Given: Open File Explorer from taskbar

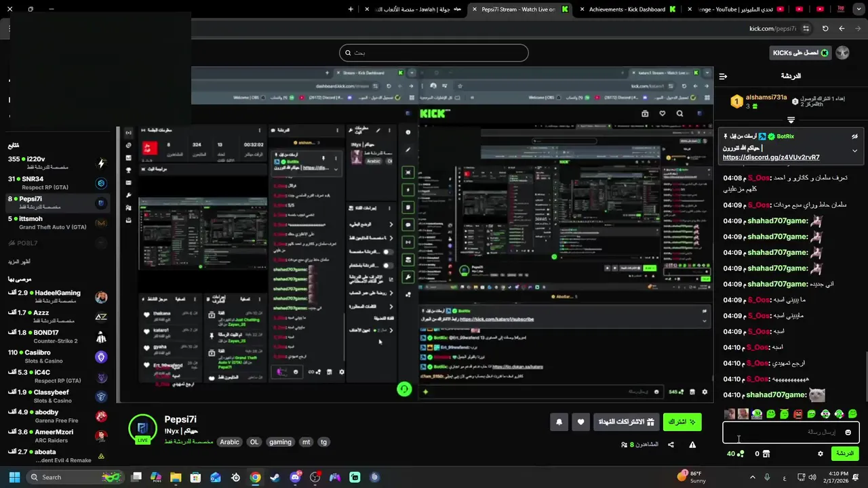Looking at the screenshot, I should point(176,477).
